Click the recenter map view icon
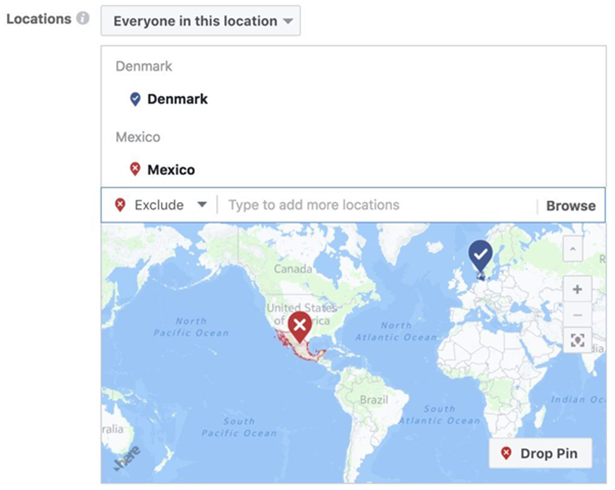 pos(577,341)
